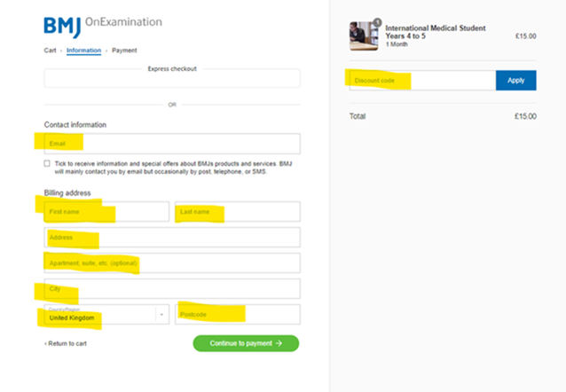Image resolution: width=566 pixels, height=392 pixels.
Task: Click the BMJ OnExamination logo
Action: pos(103,27)
